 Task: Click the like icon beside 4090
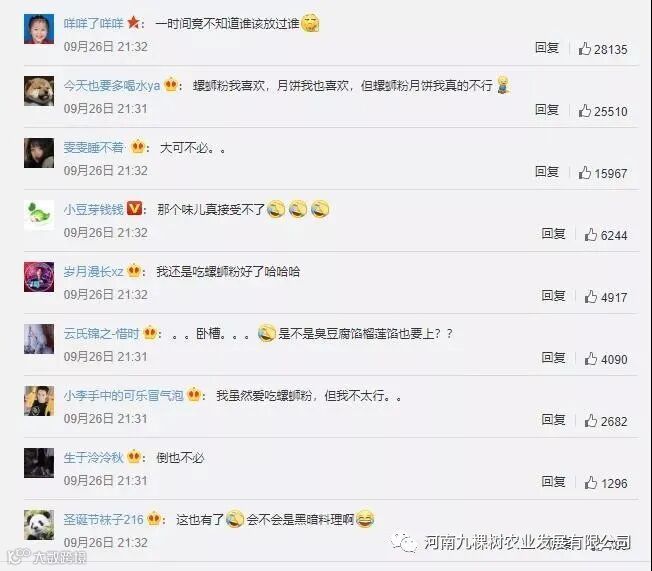pos(591,358)
